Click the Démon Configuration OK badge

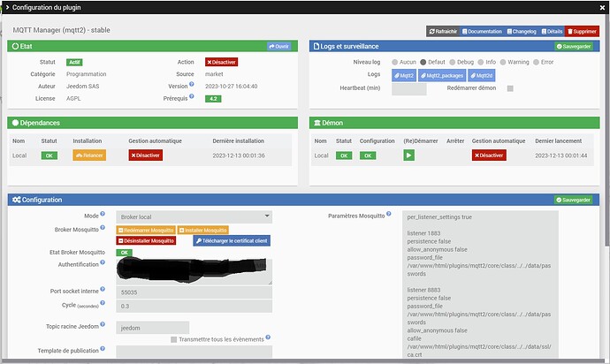[368, 155]
